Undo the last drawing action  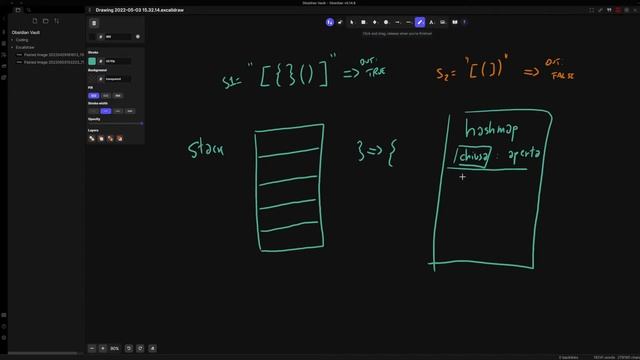[129, 348]
